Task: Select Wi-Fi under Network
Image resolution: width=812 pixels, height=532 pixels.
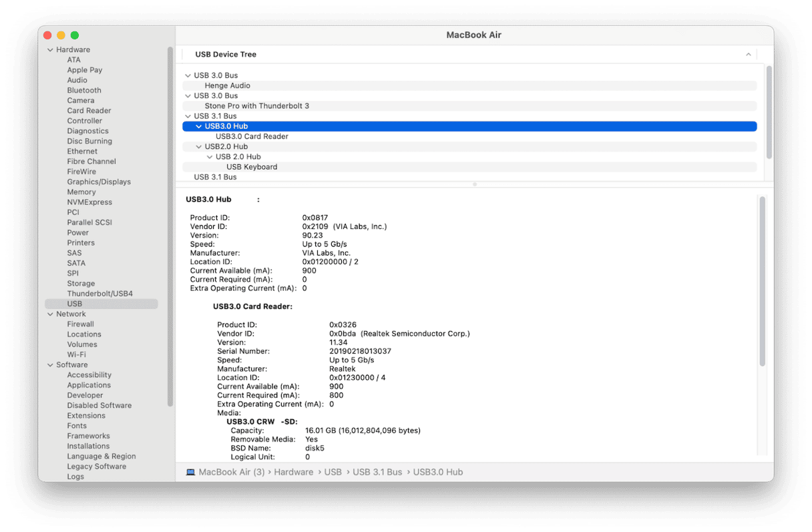Action: (76, 354)
